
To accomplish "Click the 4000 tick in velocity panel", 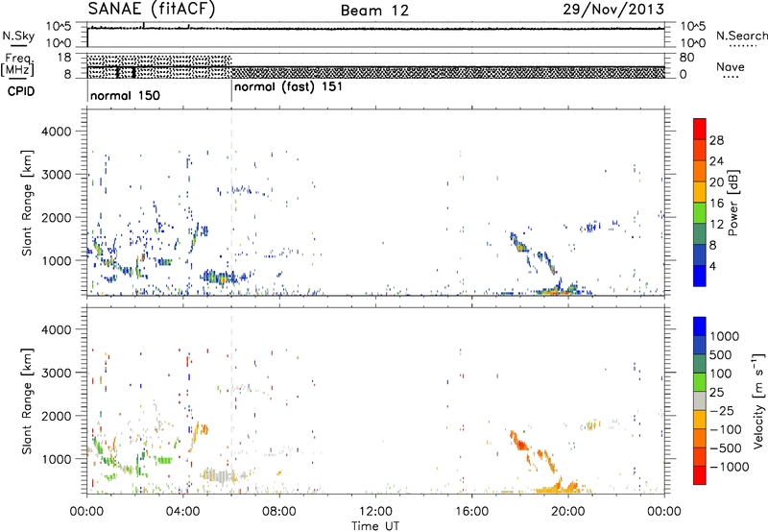I will (56, 329).
